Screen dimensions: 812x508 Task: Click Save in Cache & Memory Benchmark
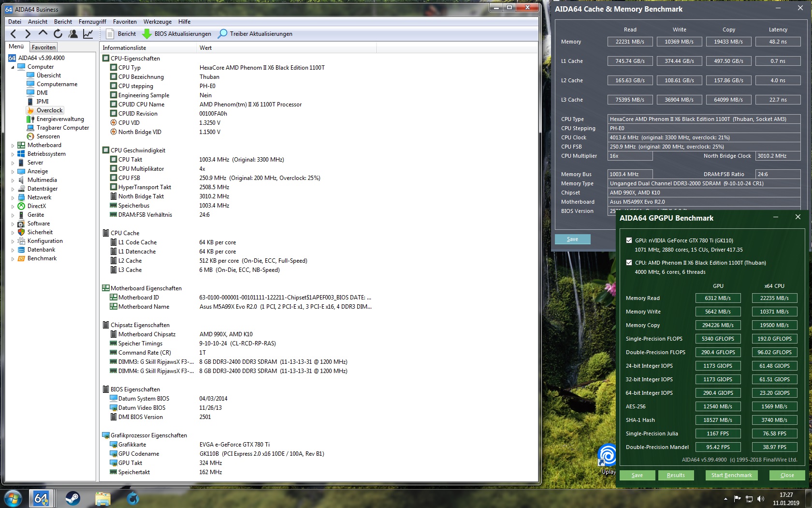click(572, 239)
